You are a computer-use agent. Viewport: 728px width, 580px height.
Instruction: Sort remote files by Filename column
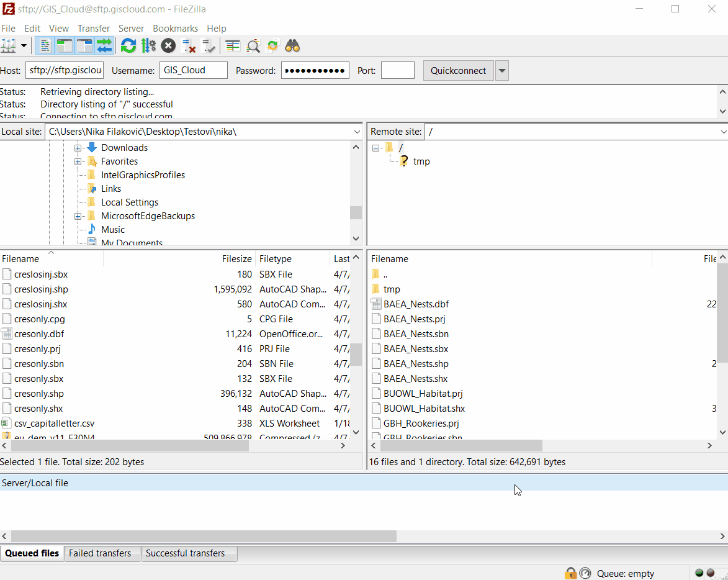(x=510, y=259)
